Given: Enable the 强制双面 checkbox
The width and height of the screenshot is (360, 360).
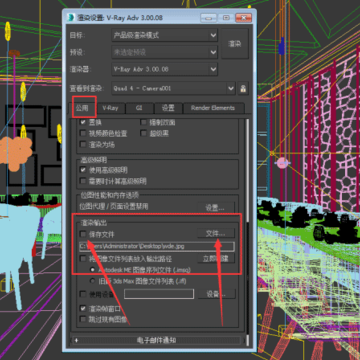Looking at the screenshot, I should tap(144, 122).
